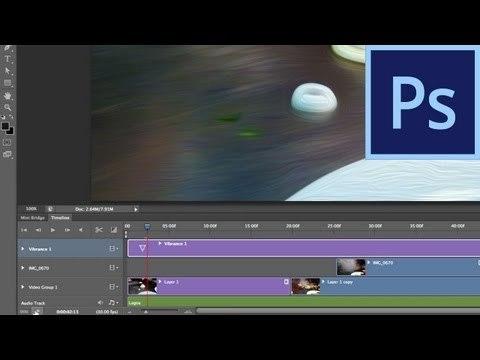Swap foreground and background colors
The width and height of the screenshot is (480, 360).
click(11, 117)
